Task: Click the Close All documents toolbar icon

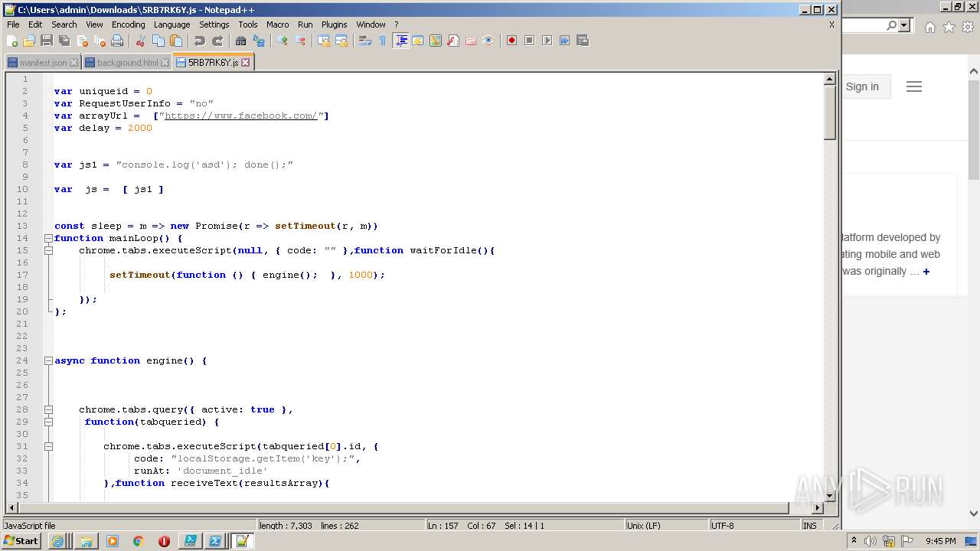Action: click(100, 41)
